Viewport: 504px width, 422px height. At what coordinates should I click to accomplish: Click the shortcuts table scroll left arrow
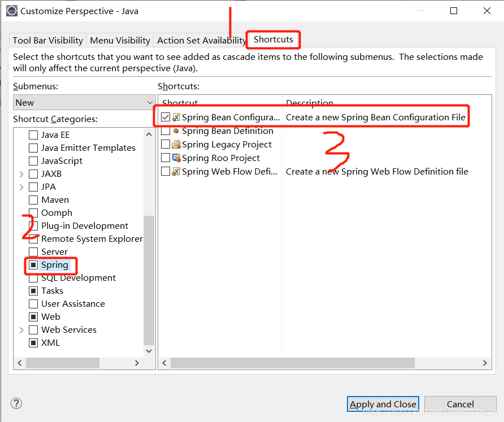tap(164, 363)
